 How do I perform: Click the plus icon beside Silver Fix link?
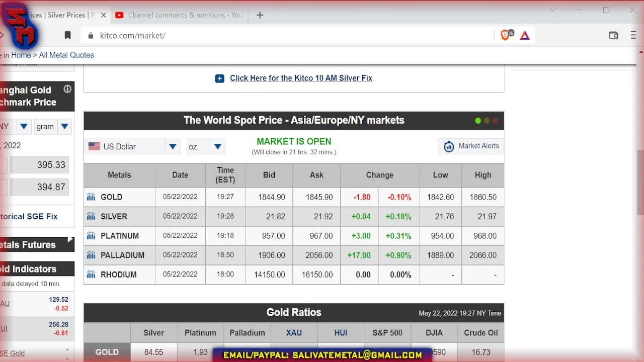point(220,78)
